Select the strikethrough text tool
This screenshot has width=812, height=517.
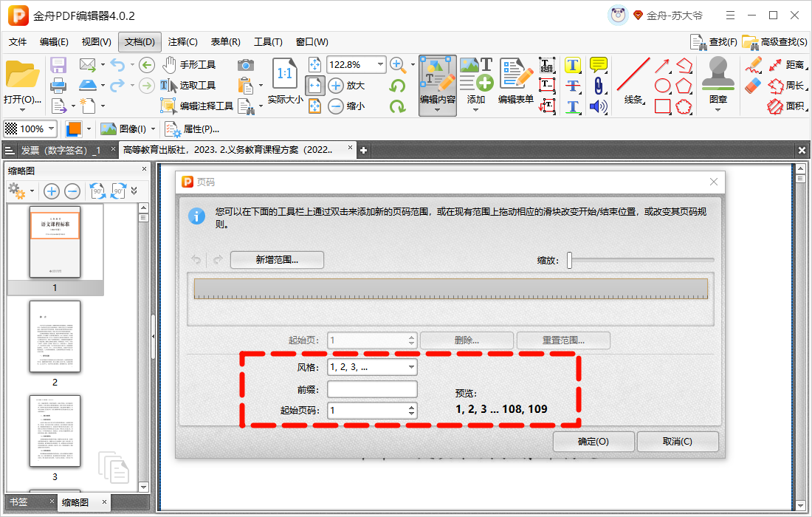(x=572, y=86)
